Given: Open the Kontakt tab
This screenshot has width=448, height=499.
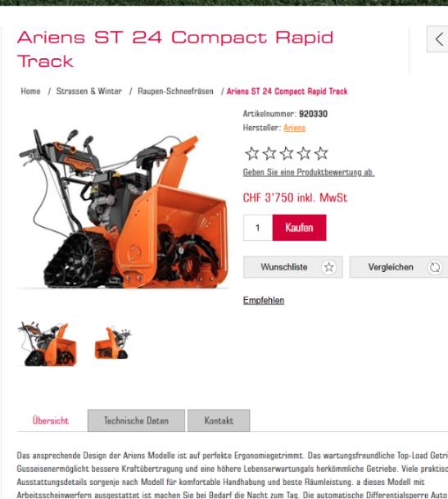Looking at the screenshot, I should (x=219, y=420).
